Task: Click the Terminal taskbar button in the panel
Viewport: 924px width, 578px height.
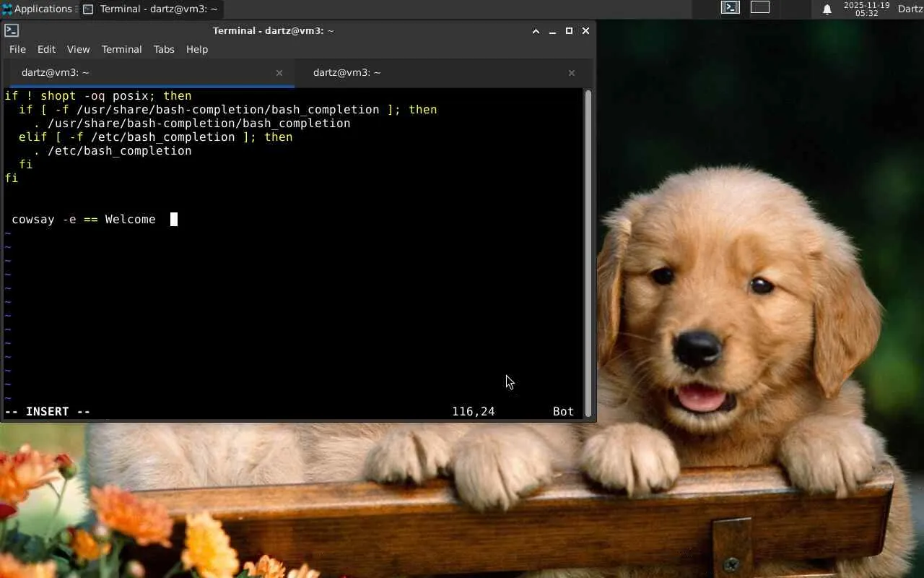Action: coord(151,9)
